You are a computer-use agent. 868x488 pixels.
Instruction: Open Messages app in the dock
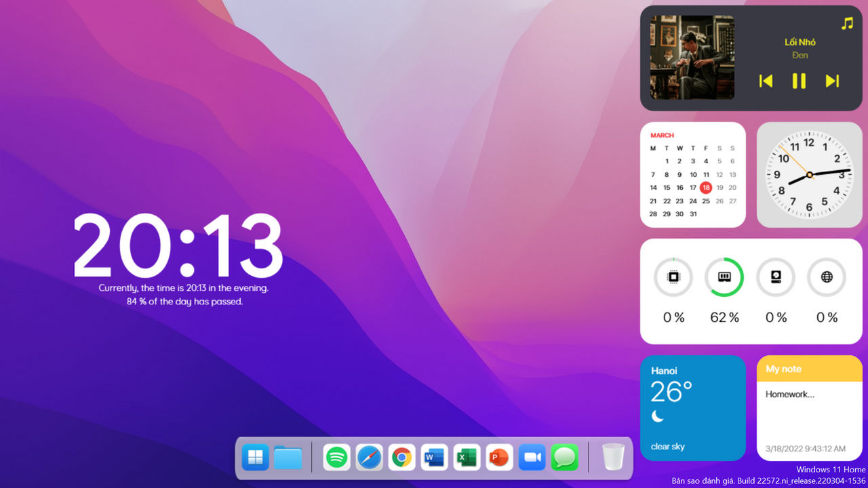[565, 457]
